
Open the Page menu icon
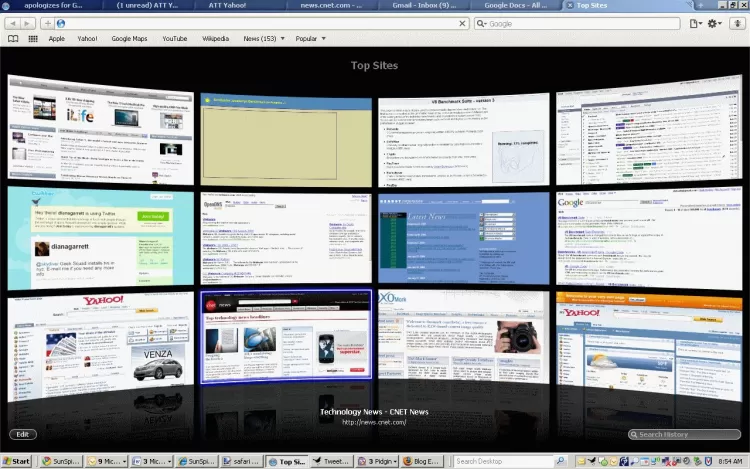(695, 23)
